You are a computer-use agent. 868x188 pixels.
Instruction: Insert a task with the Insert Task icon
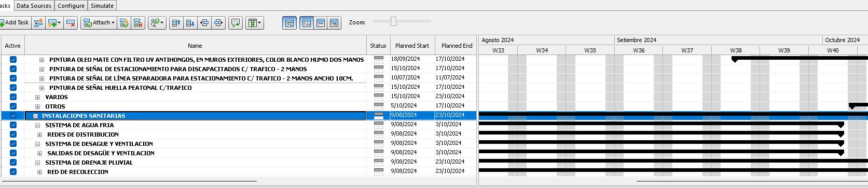tap(38, 23)
